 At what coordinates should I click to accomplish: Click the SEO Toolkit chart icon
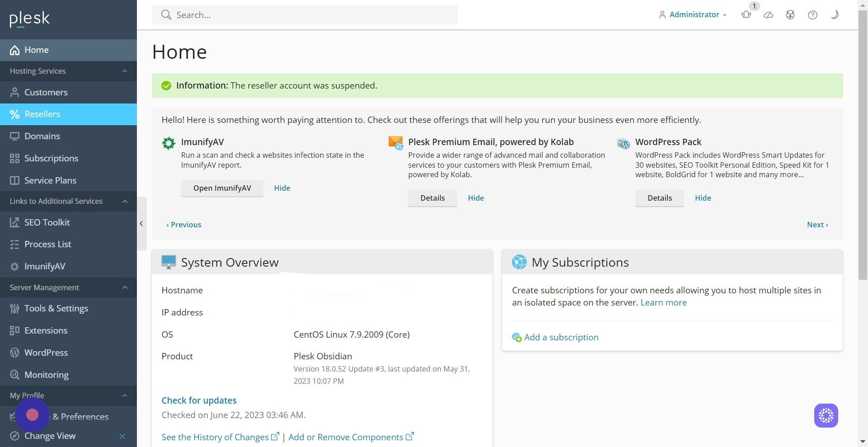pos(14,222)
